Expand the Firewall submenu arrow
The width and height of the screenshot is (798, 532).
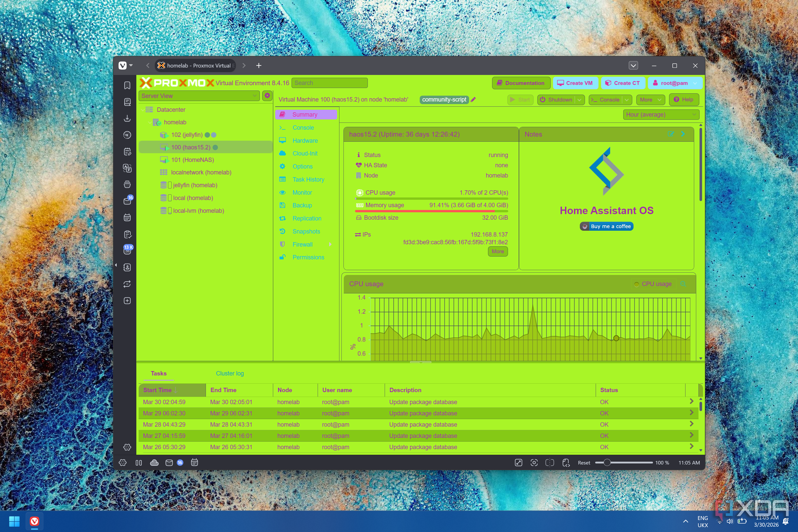click(x=330, y=244)
